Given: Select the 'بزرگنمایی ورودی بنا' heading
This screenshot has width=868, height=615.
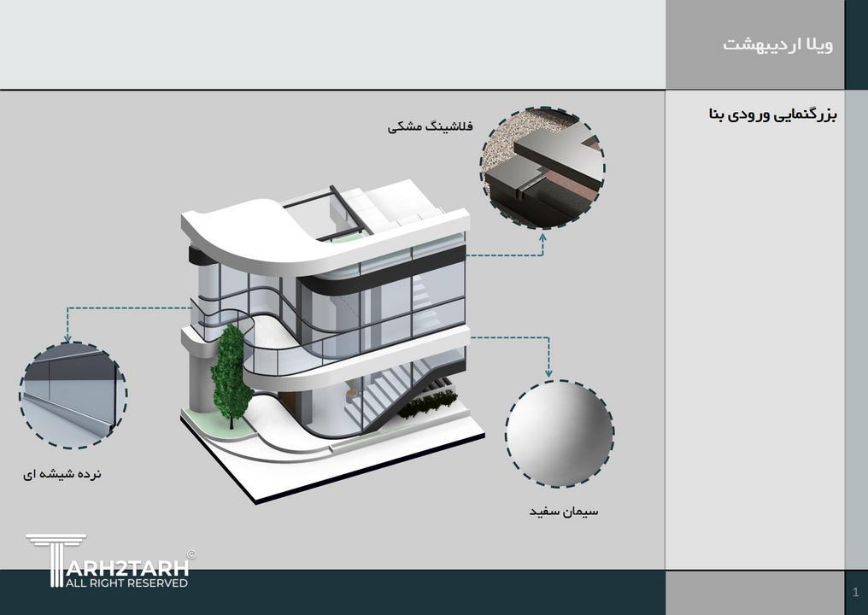Looking at the screenshot, I should pyautogui.click(x=772, y=114).
